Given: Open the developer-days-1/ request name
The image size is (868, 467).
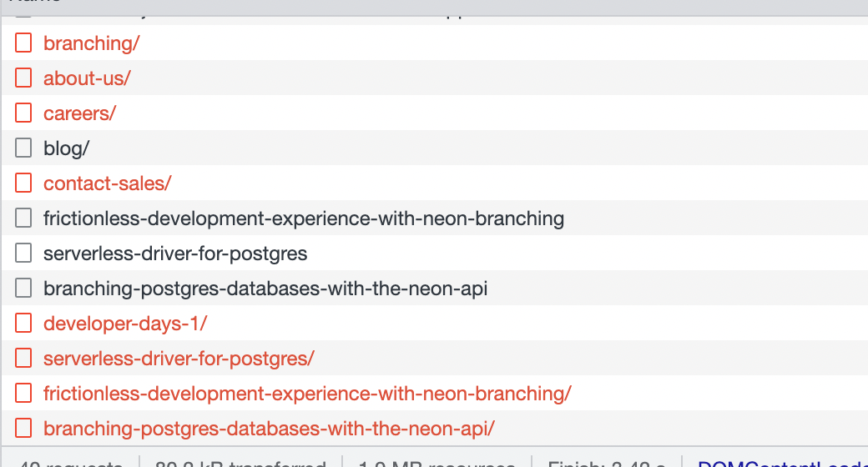Looking at the screenshot, I should coord(125,324).
